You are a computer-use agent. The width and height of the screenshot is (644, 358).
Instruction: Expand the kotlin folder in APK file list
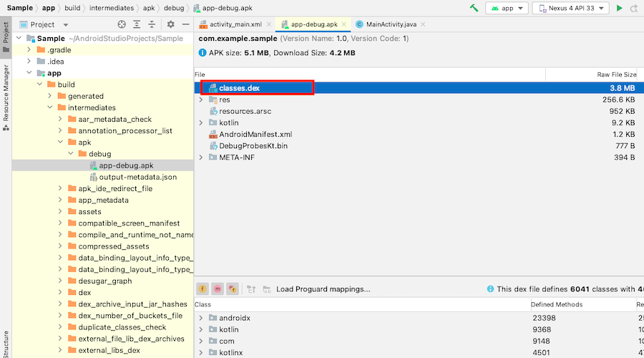pos(201,122)
